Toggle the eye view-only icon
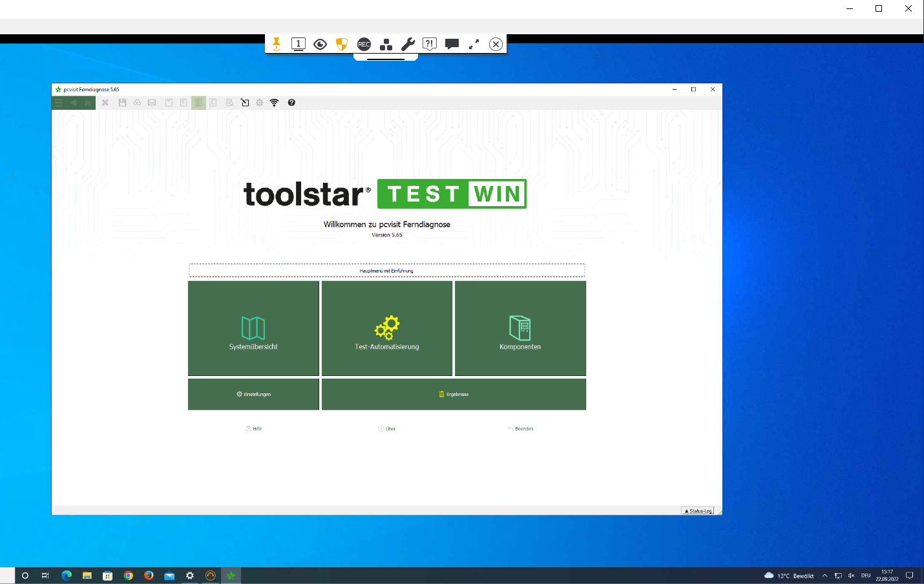924x584 pixels. pos(320,44)
